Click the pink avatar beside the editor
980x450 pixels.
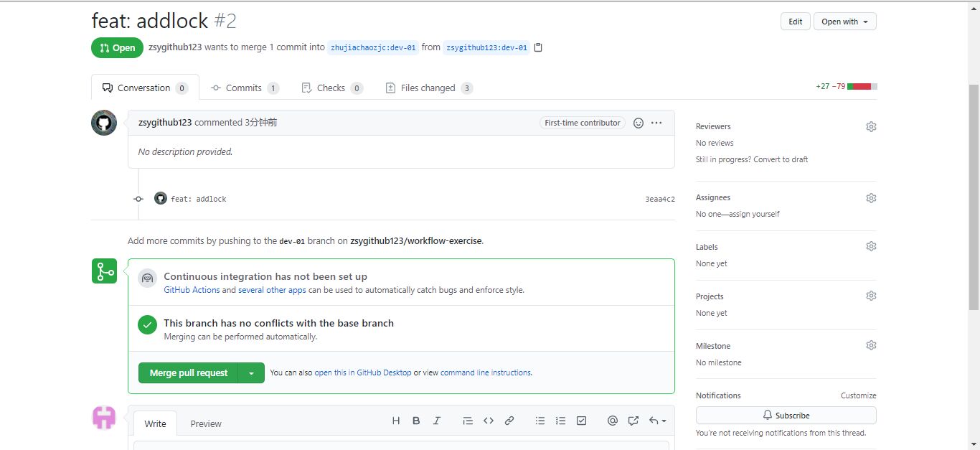tap(104, 418)
